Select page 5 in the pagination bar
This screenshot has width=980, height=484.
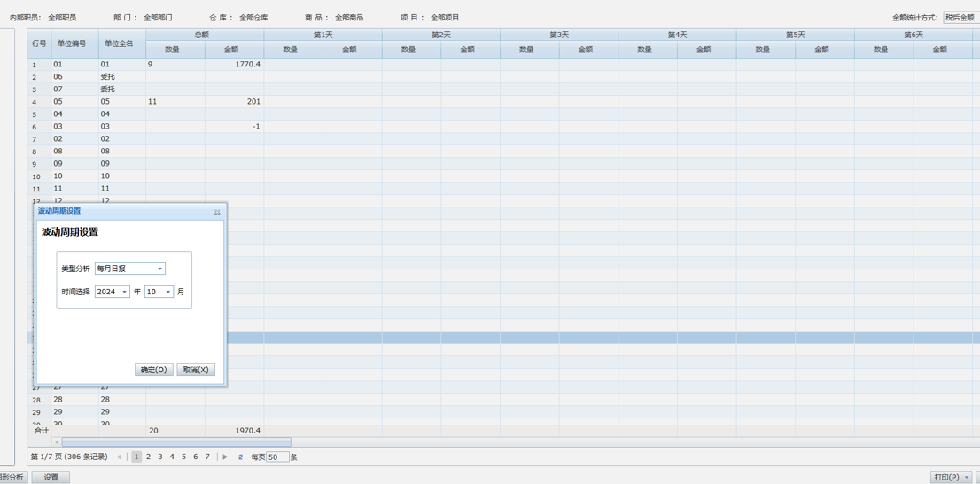tap(183, 457)
